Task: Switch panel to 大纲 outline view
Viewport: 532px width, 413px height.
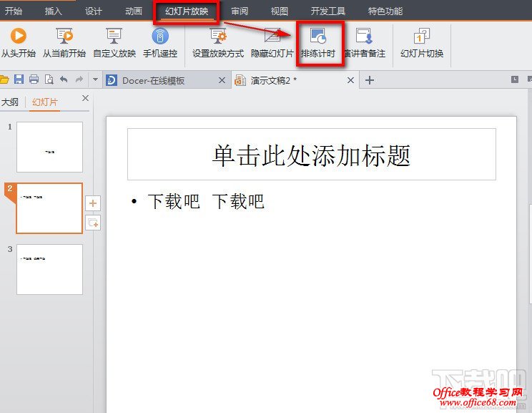Action: pyautogui.click(x=10, y=102)
